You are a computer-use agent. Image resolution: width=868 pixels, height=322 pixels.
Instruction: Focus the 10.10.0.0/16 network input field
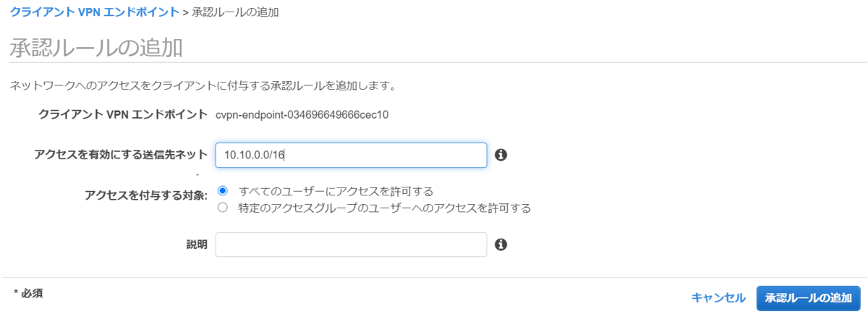pos(351,155)
